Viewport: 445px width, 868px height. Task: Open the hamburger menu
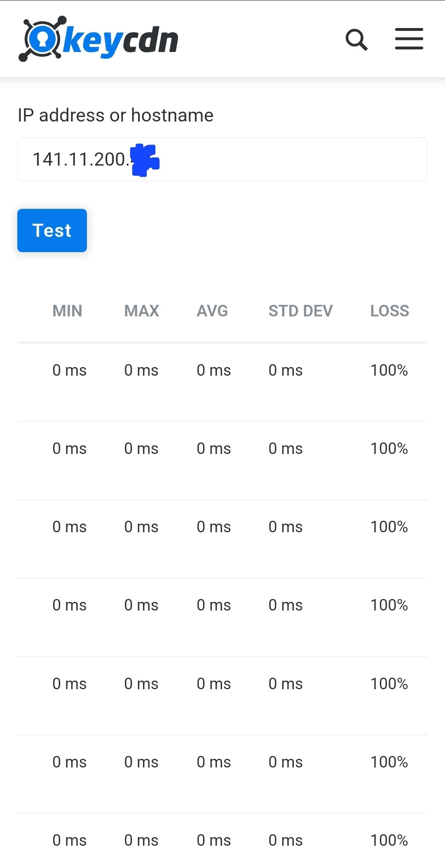coord(409,39)
